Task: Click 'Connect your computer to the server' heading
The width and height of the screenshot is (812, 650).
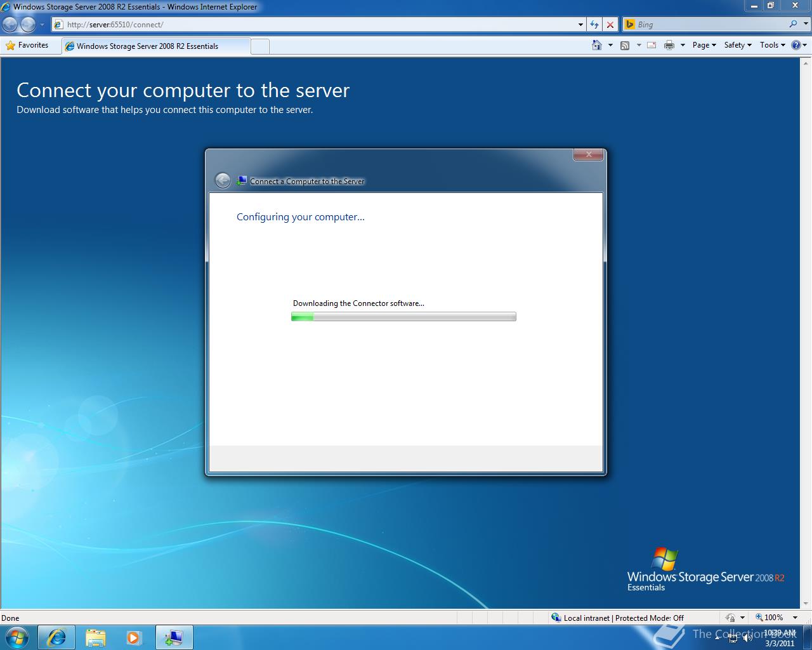Action: (x=183, y=90)
